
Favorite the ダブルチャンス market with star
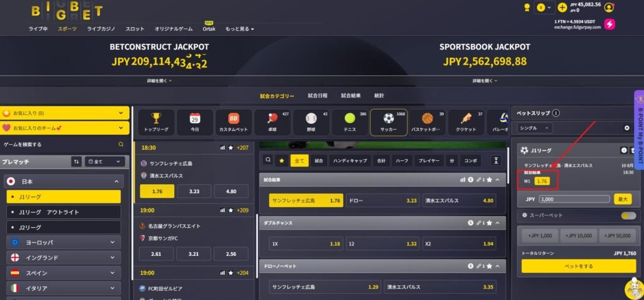click(489, 223)
